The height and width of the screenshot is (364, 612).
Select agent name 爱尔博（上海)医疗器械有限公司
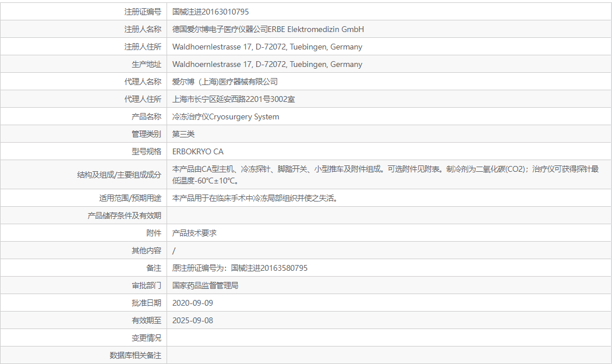click(x=225, y=82)
